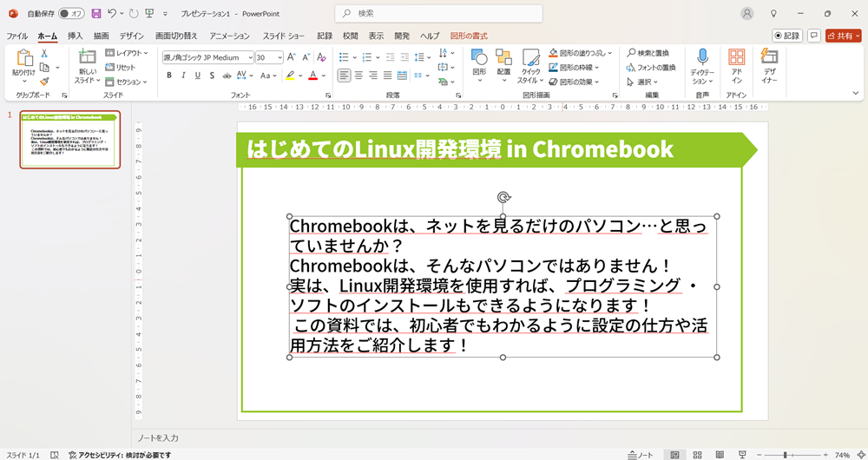Click Find and Replace (検索と置換)
The height and width of the screenshot is (460, 868).
[648, 53]
